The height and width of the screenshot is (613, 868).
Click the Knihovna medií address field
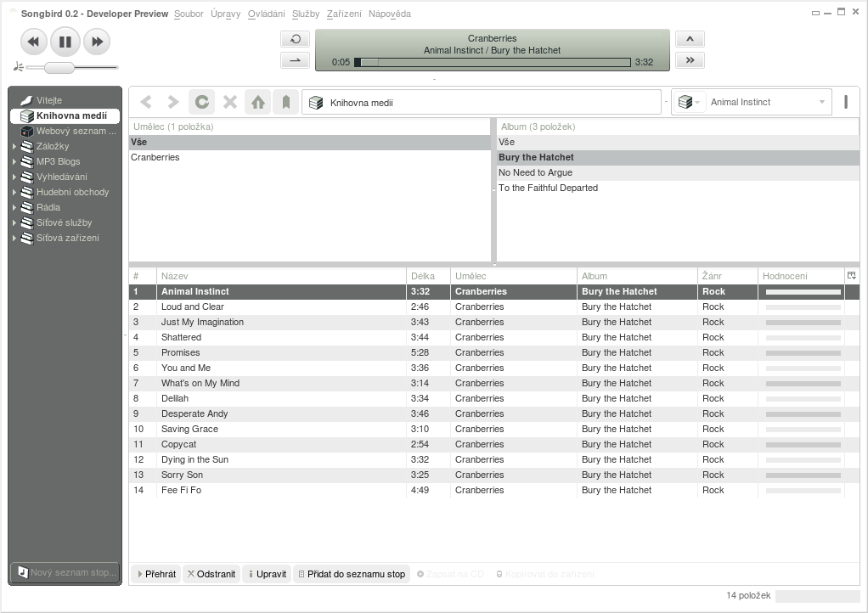click(x=481, y=103)
